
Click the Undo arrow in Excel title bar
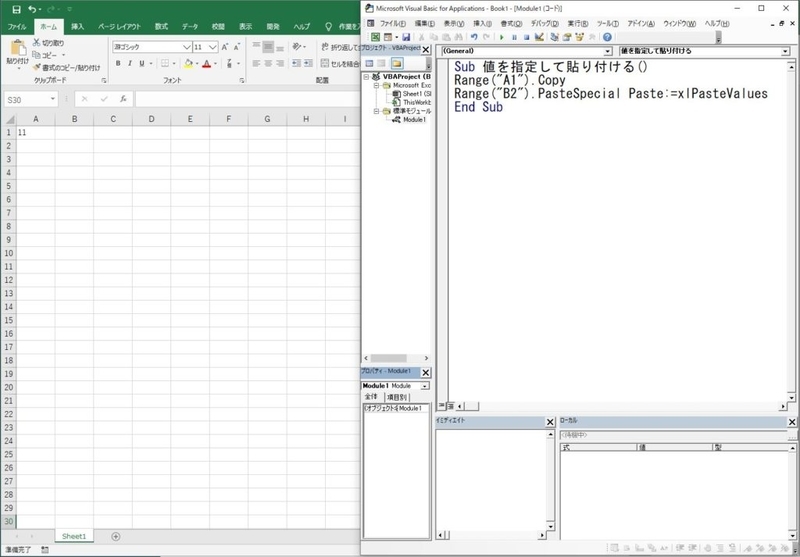[x=33, y=9]
